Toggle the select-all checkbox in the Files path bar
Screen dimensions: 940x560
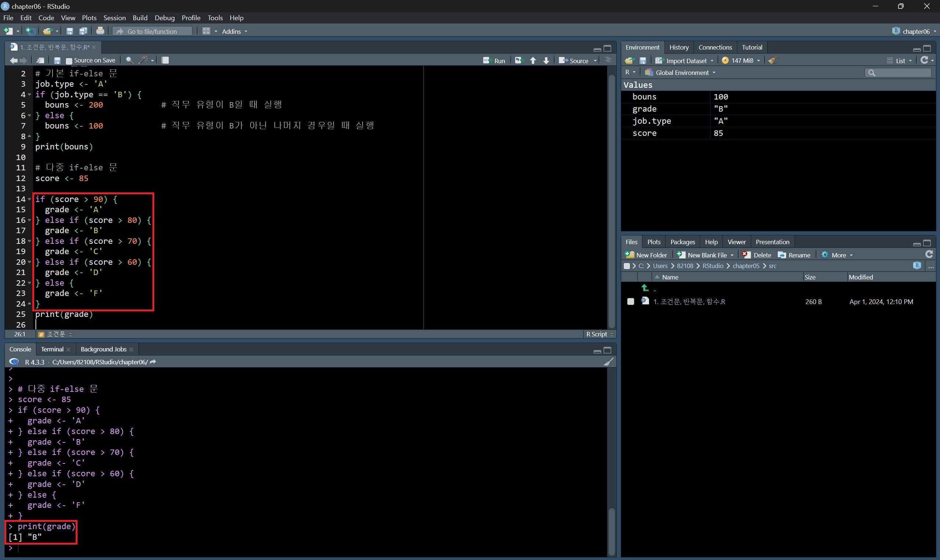[626, 266]
